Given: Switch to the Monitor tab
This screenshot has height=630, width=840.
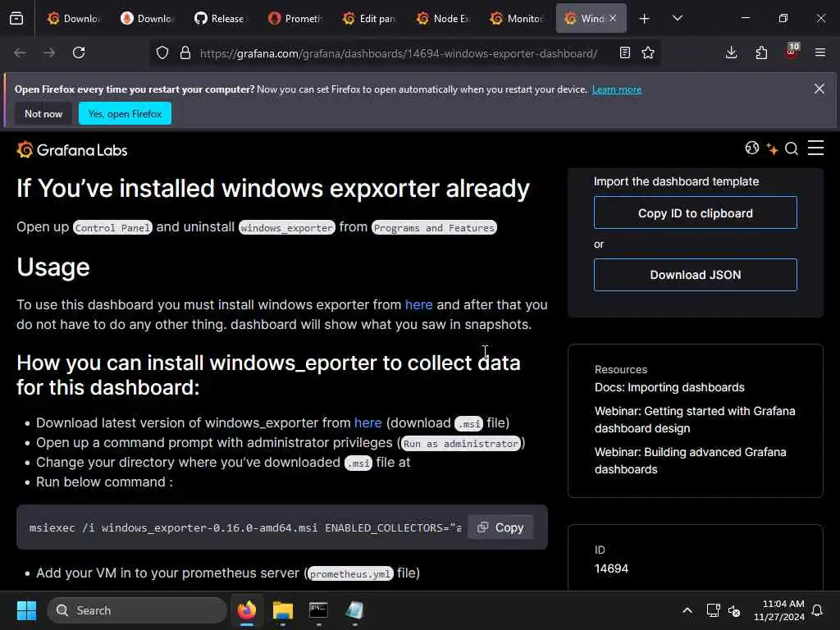Looking at the screenshot, I should [x=517, y=18].
